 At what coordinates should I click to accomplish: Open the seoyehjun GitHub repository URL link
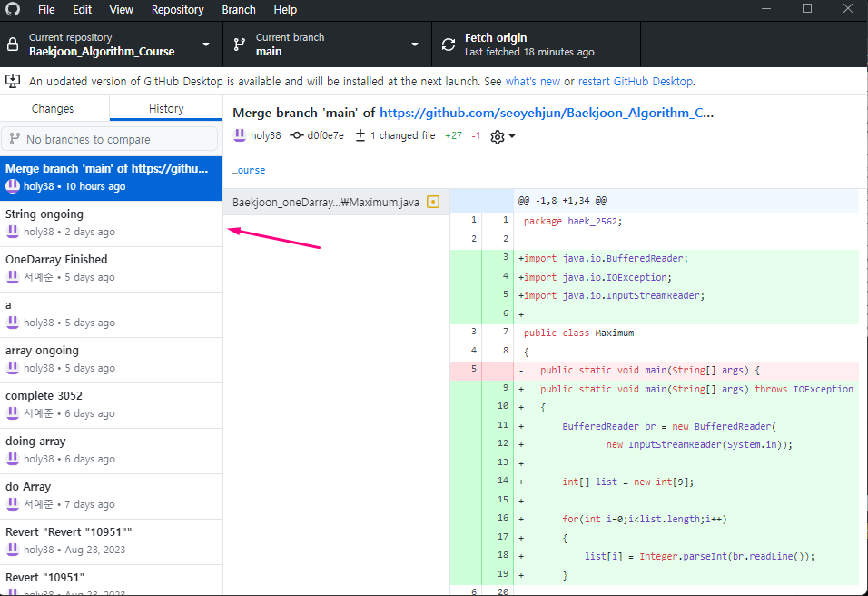(x=547, y=113)
